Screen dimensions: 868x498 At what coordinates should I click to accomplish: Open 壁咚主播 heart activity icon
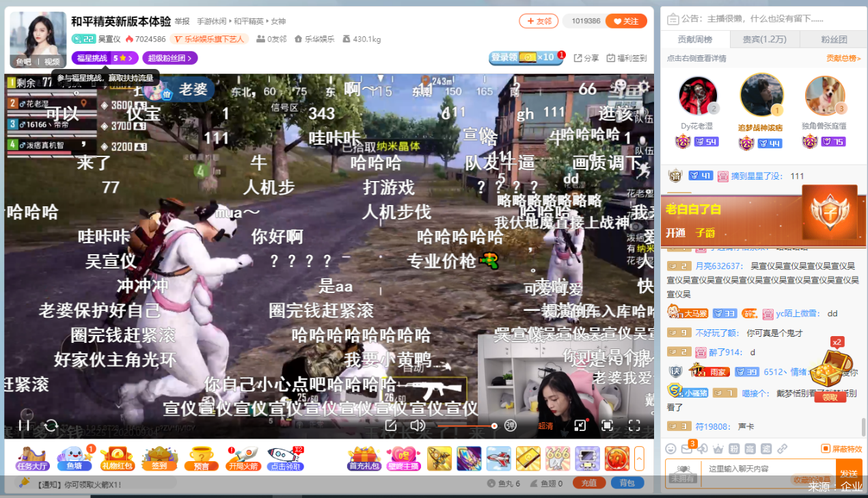tap(403, 458)
